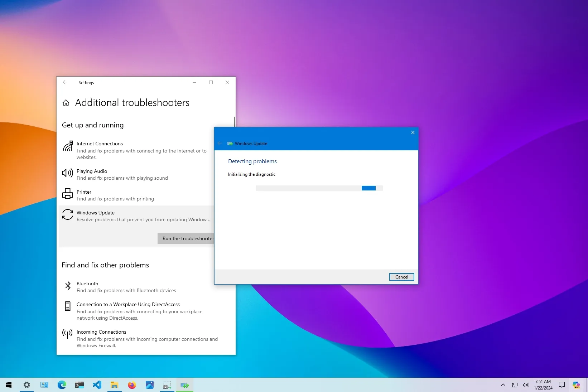Go back using the Settings back arrow

coord(65,82)
